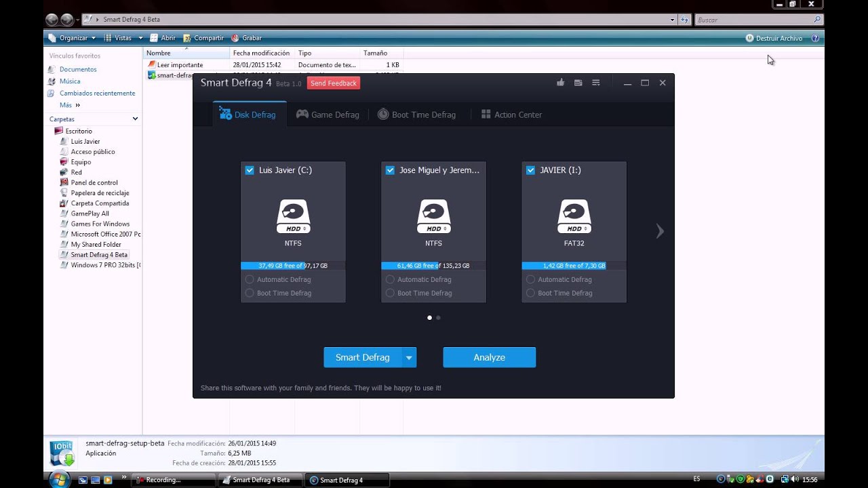
Task: Show next drives with right chevron arrow
Action: coord(660,231)
